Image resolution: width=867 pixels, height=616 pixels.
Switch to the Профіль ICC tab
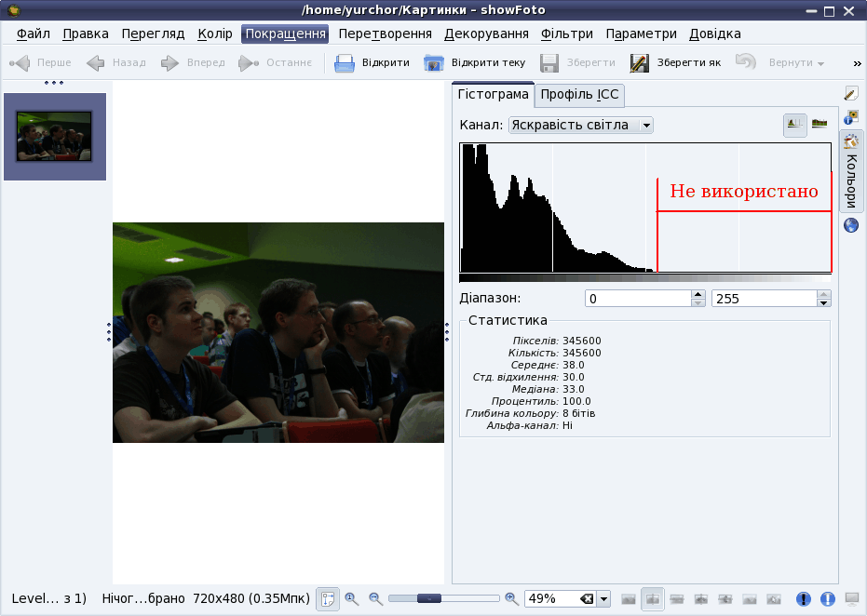click(x=579, y=94)
